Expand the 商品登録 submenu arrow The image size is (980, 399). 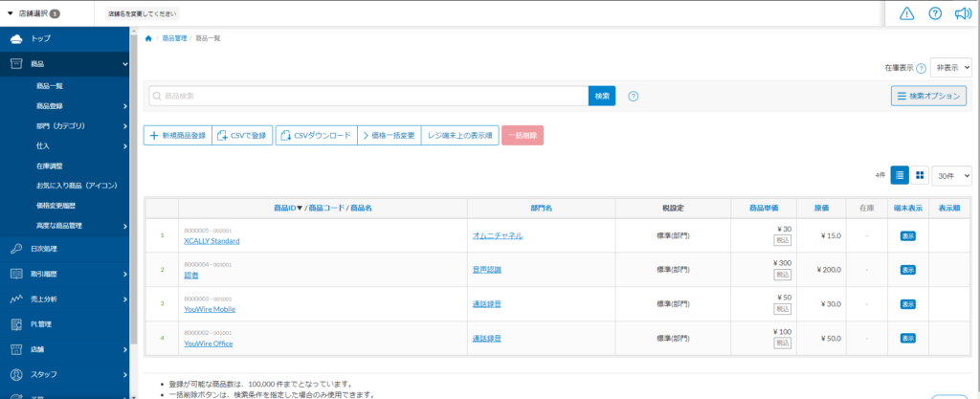[x=125, y=106]
